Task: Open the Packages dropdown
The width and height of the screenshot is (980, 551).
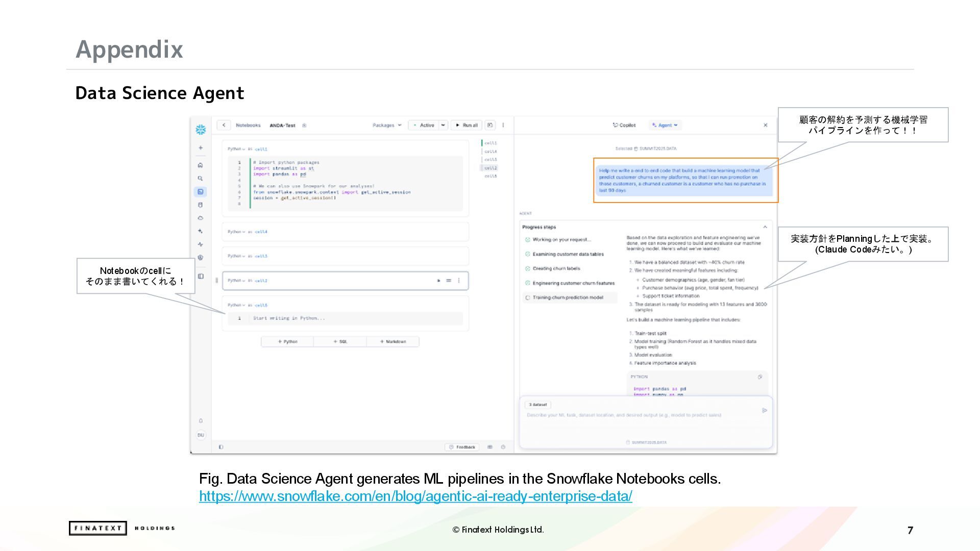Action: point(386,126)
